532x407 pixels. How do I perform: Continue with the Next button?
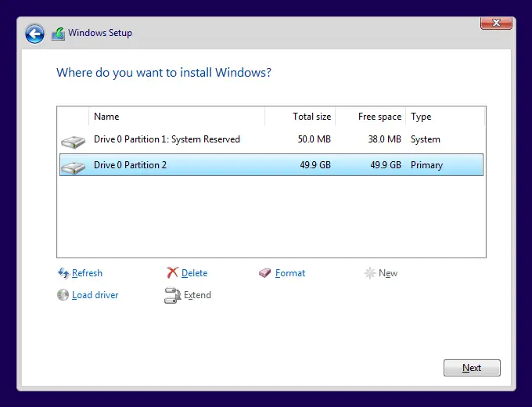tap(472, 368)
